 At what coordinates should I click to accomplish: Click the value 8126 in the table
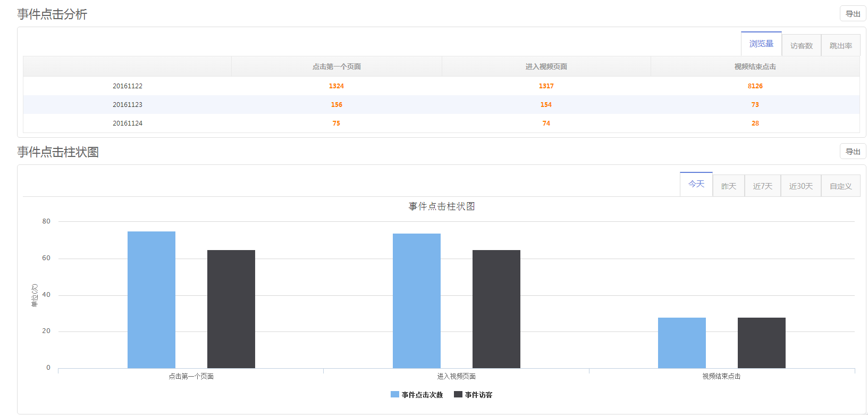click(755, 86)
